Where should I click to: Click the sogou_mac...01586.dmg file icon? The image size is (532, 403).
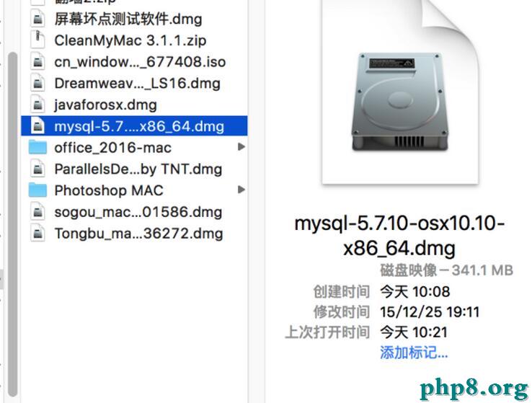coord(37,212)
